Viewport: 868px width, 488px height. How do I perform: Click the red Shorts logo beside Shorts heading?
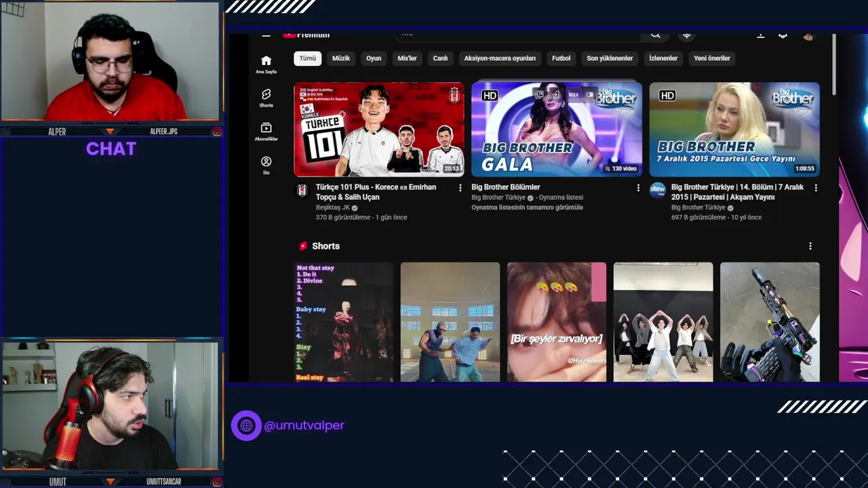point(303,246)
